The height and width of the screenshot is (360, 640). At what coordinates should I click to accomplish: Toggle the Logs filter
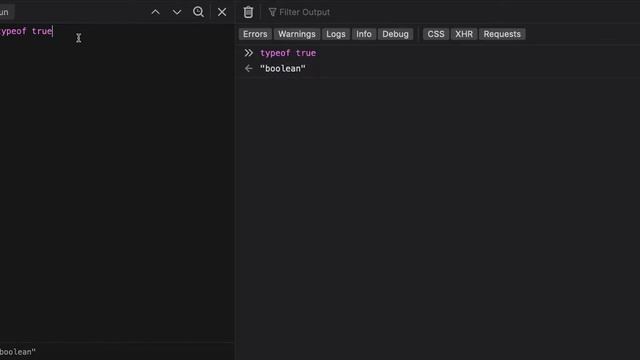336,34
